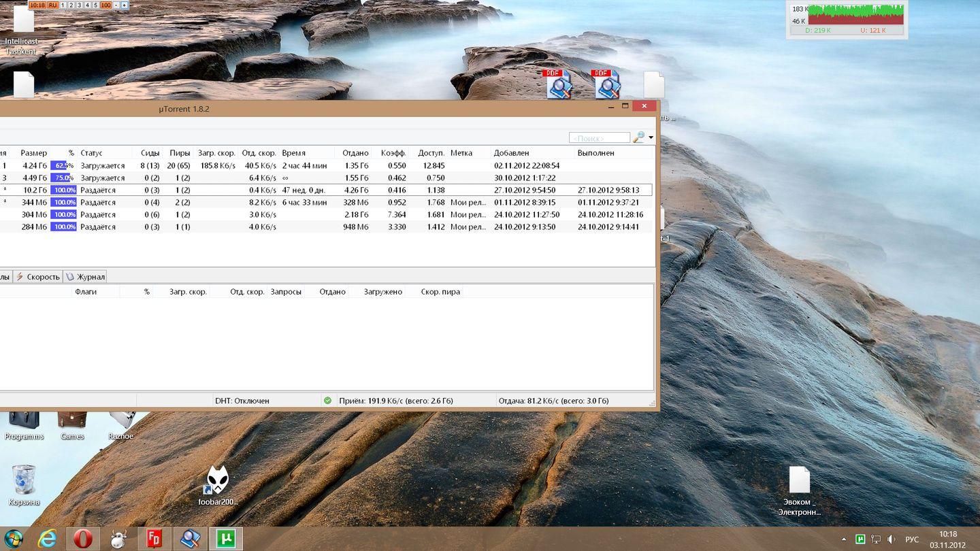Open the volume speaker tray icon
The width and height of the screenshot is (980, 551).
coord(891,539)
